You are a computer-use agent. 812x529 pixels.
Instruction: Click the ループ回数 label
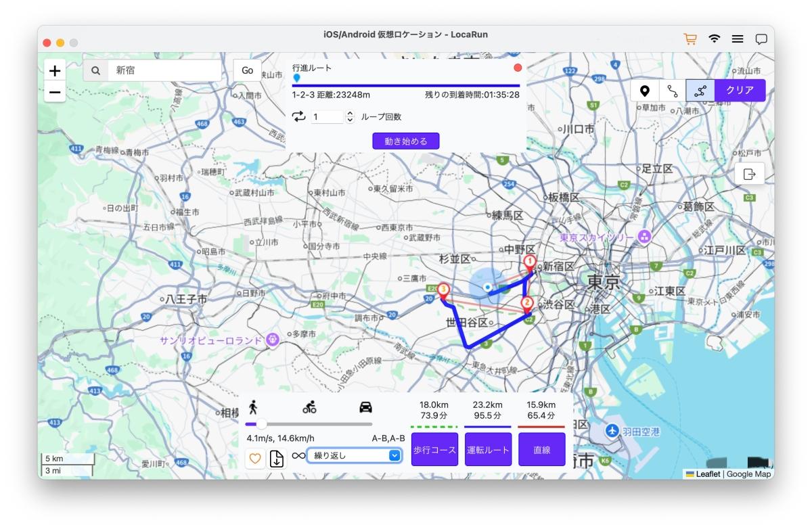(382, 117)
